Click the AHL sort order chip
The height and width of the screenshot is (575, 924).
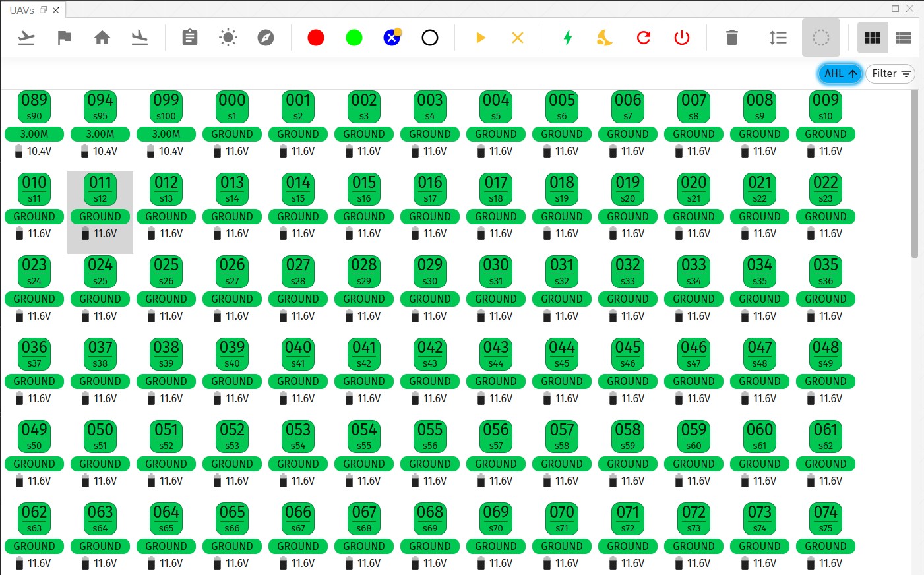840,74
